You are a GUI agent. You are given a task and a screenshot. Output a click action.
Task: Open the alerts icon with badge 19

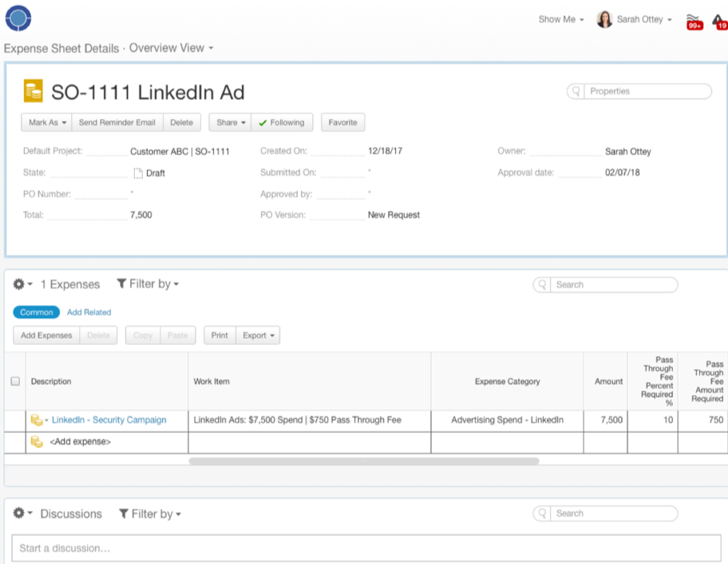tap(720, 22)
